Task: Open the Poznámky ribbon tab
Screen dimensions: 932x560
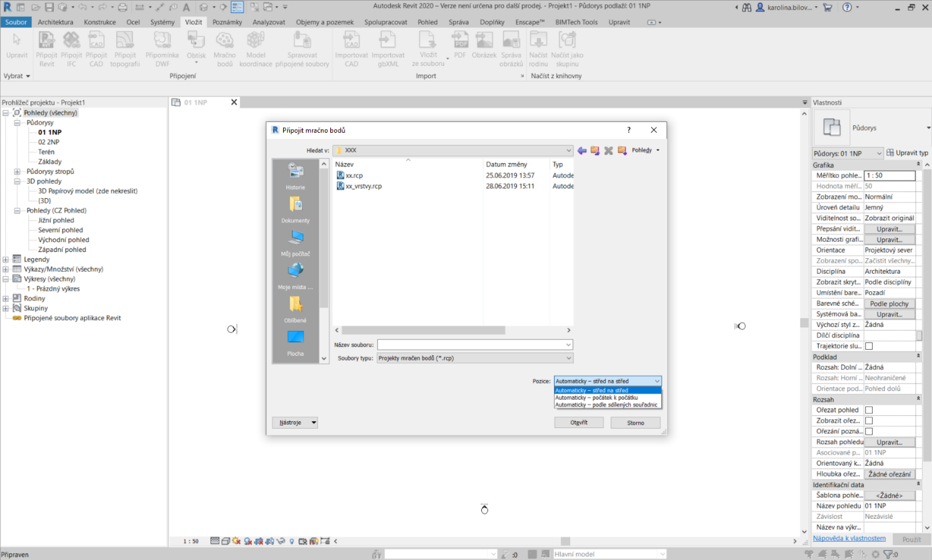Action: [227, 22]
